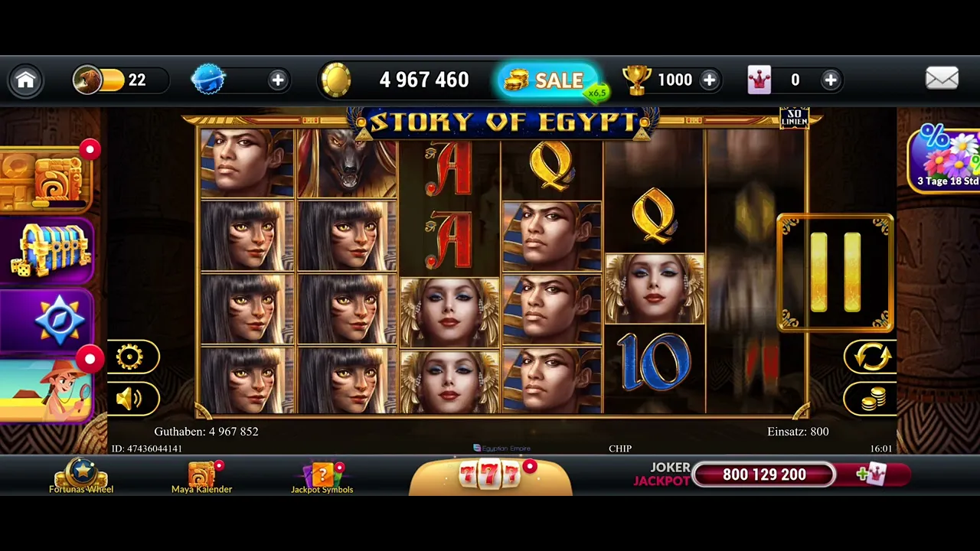Viewport: 980px width, 551px height.
Task: Open Fortunas Wheel tab
Action: pos(81,477)
